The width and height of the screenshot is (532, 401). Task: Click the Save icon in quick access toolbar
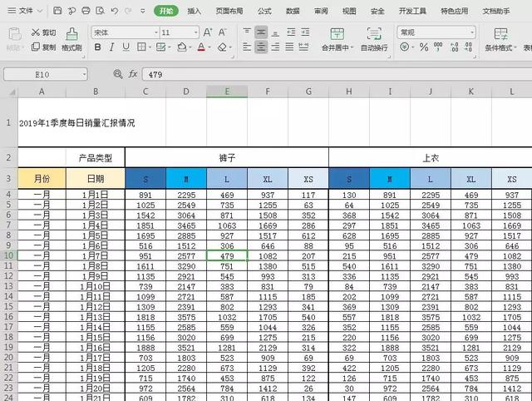[x=57, y=11]
